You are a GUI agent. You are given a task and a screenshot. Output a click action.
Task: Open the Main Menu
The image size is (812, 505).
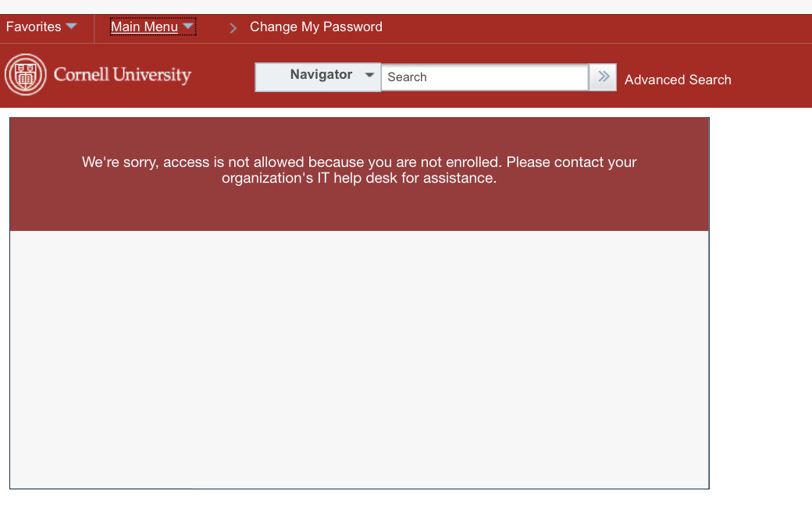144,27
